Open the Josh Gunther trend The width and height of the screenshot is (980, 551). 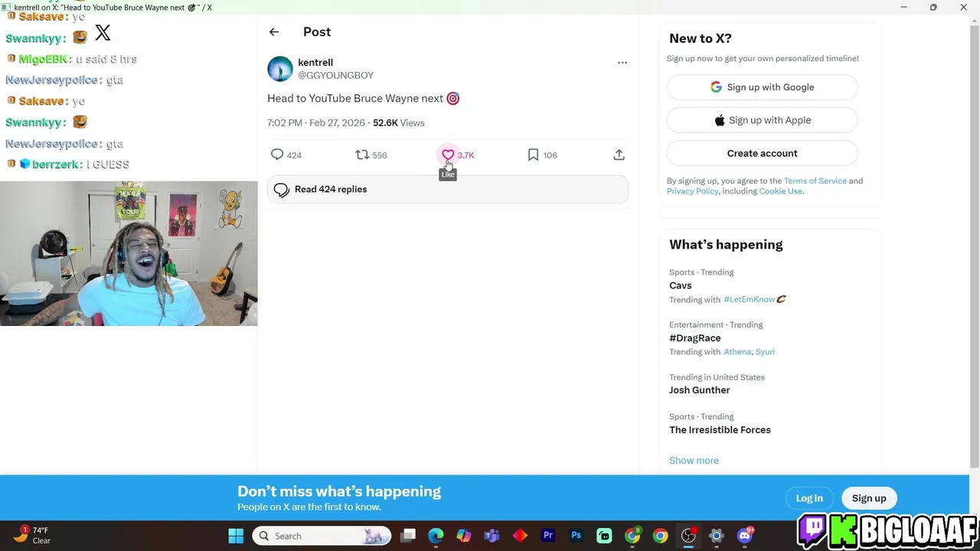[700, 390]
